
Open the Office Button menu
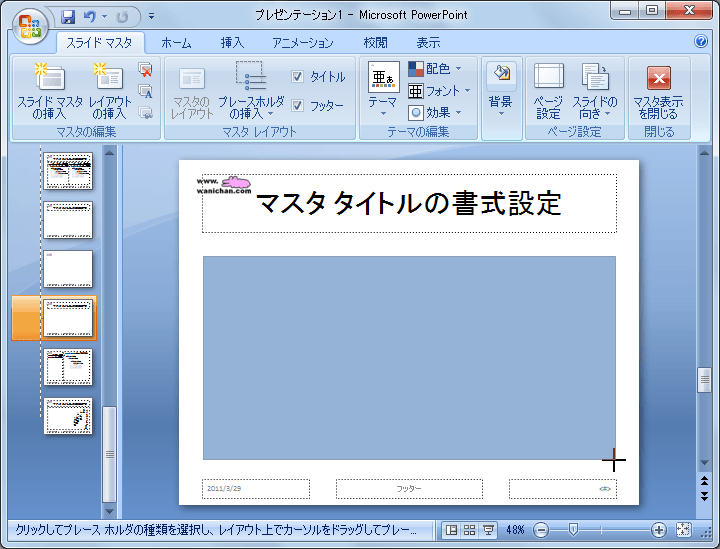[30, 28]
